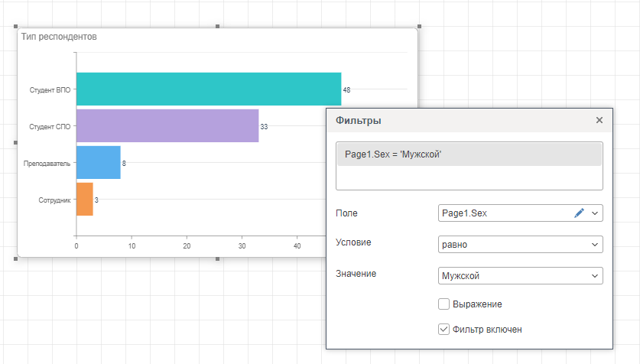Uncheck the Фильтр включен checkbox
640x364 pixels.
point(443,329)
